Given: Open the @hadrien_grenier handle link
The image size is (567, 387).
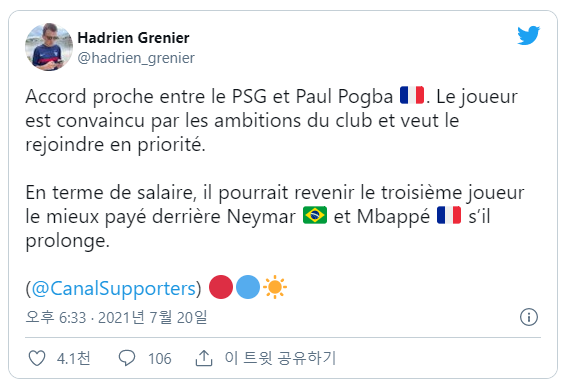Looking at the screenshot, I should 136,58.
